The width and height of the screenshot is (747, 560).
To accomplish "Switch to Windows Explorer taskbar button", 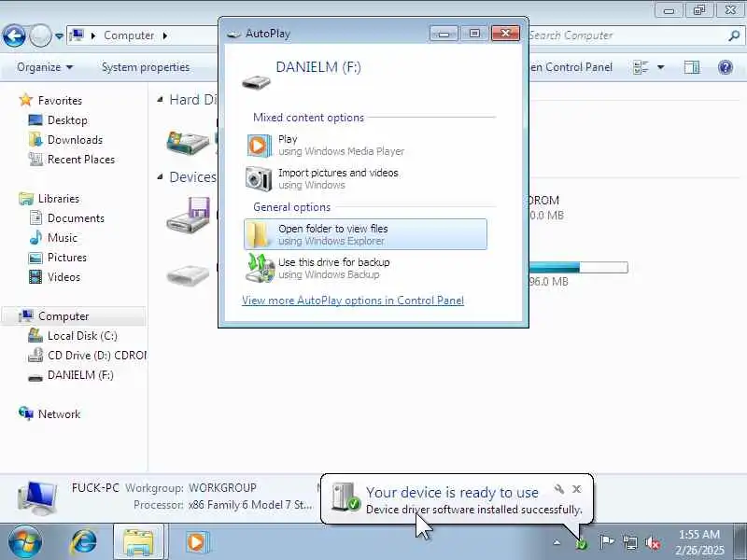I will pos(139,542).
